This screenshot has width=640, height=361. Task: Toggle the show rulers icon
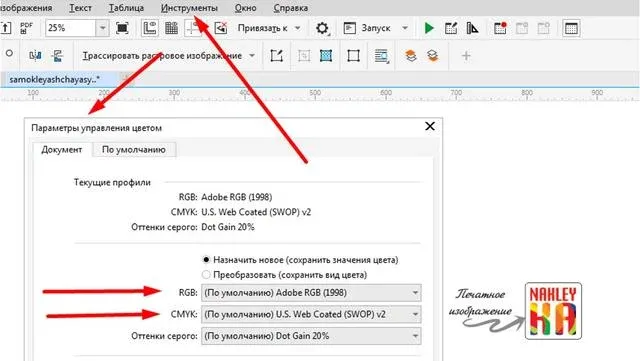150,28
